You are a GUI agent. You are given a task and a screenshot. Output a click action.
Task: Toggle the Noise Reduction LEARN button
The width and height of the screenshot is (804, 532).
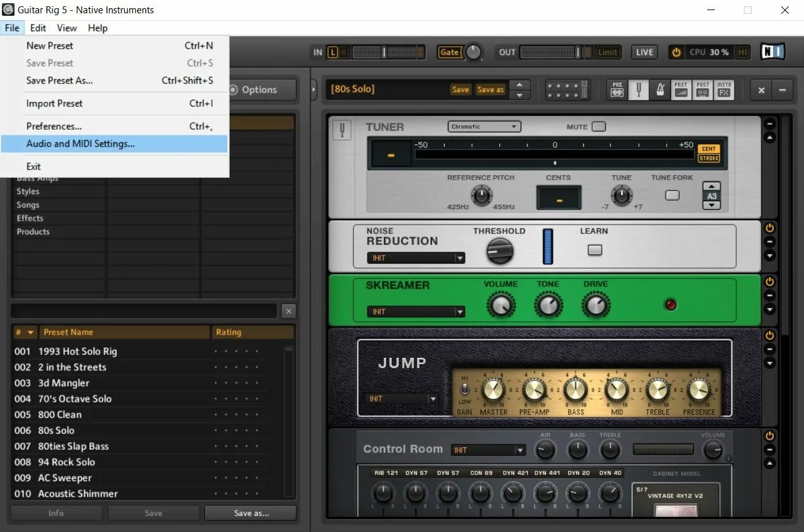coord(595,250)
